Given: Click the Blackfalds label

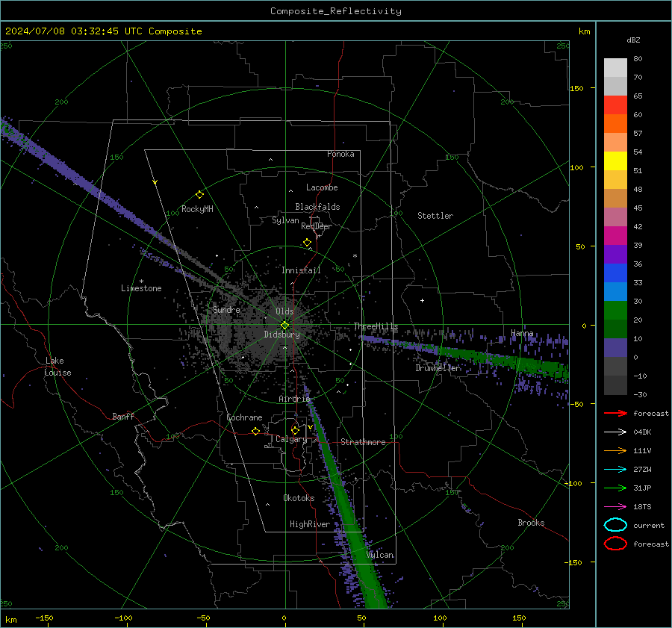Looking at the screenshot, I should pos(317,207).
